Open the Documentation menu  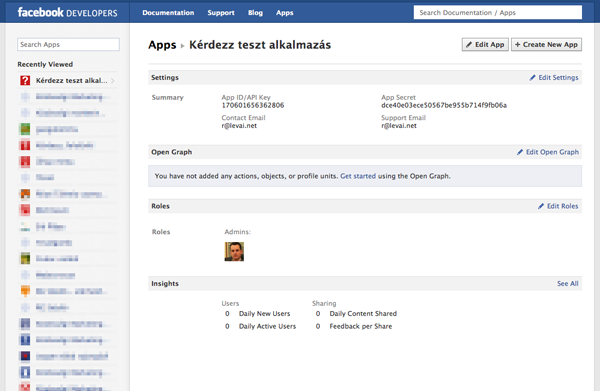(x=168, y=13)
